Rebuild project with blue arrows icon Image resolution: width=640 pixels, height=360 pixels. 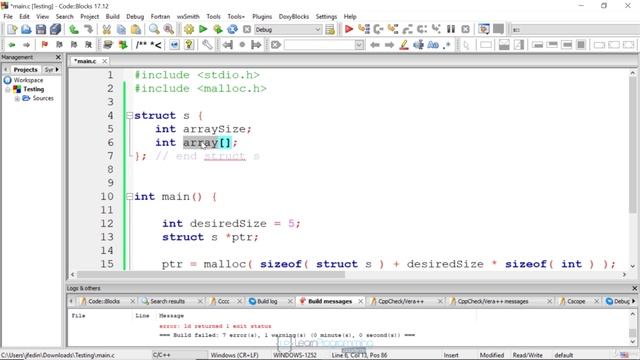coord(232,29)
